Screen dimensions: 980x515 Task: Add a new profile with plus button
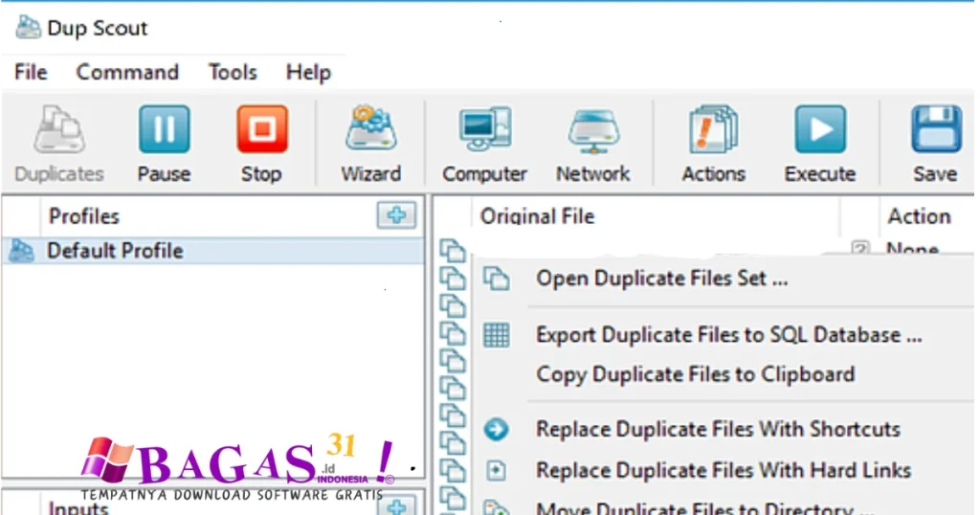tap(396, 215)
